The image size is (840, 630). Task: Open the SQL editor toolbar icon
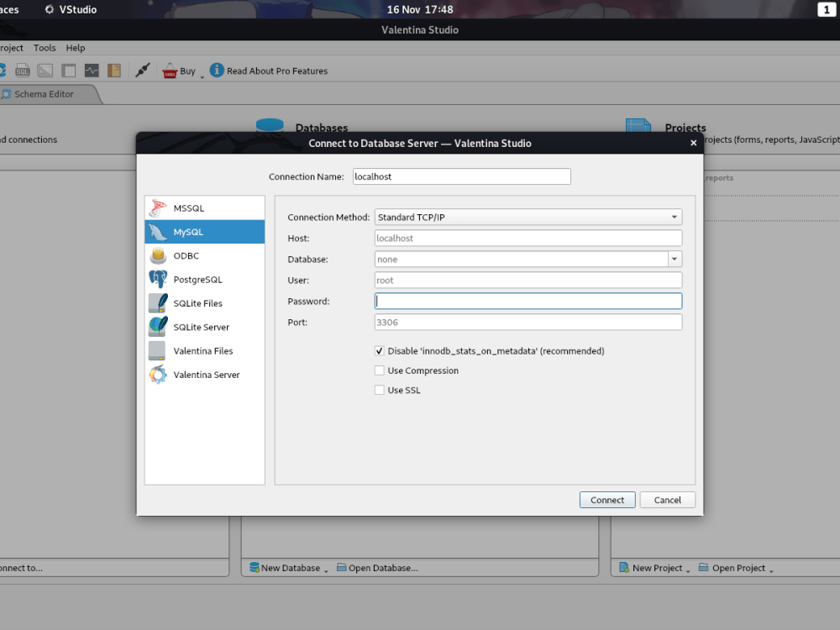(x=23, y=71)
